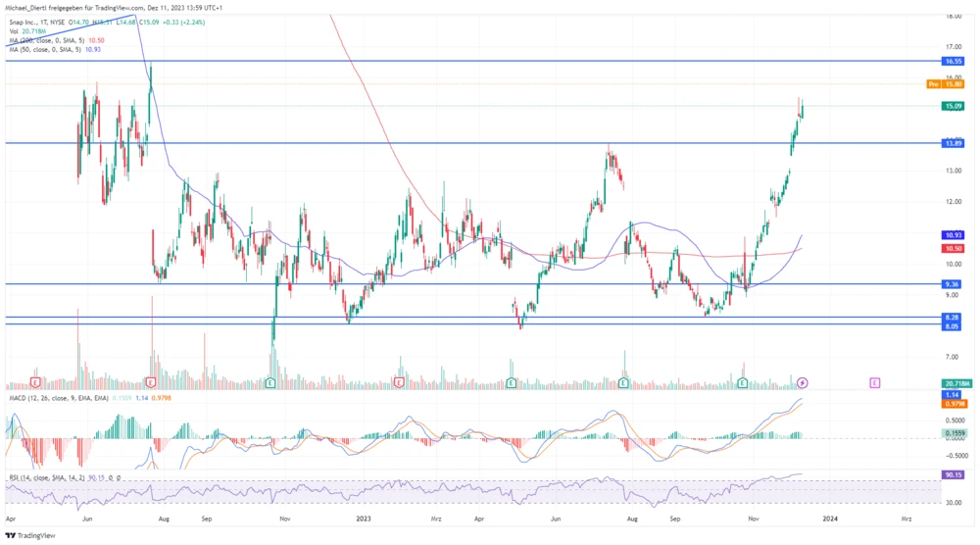Click the 16.55 horizontal line price label
Screen dimensions: 980x545
click(x=953, y=61)
